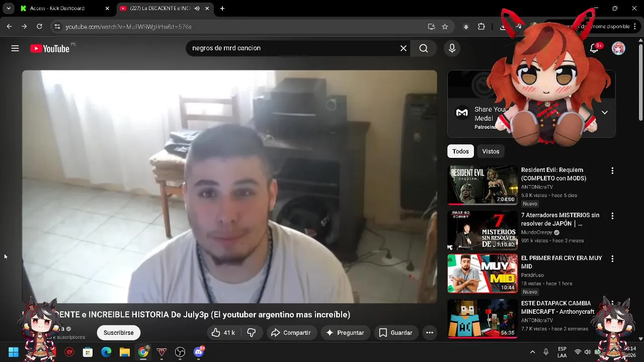Go back in Chrome

9,27
